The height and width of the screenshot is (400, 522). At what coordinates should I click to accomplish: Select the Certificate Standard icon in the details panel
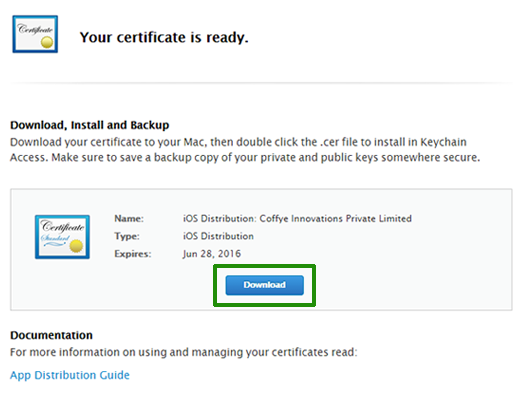tap(62, 237)
